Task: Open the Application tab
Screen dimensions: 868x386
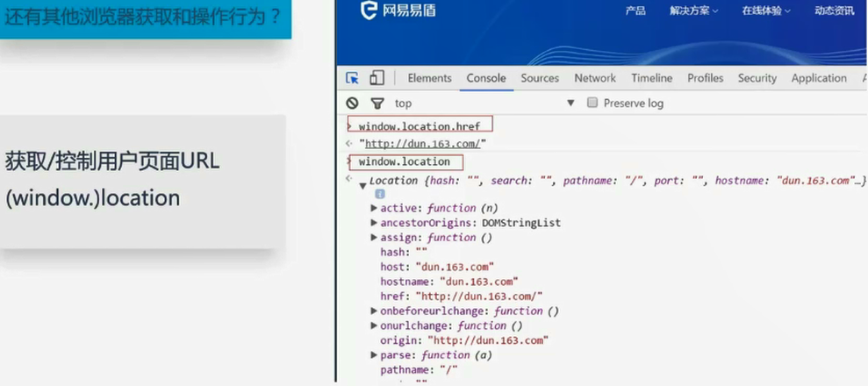Action: [819, 78]
